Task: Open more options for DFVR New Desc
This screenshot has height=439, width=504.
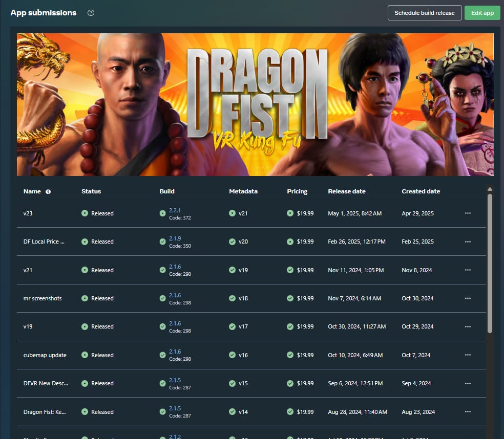Action: pyautogui.click(x=468, y=383)
